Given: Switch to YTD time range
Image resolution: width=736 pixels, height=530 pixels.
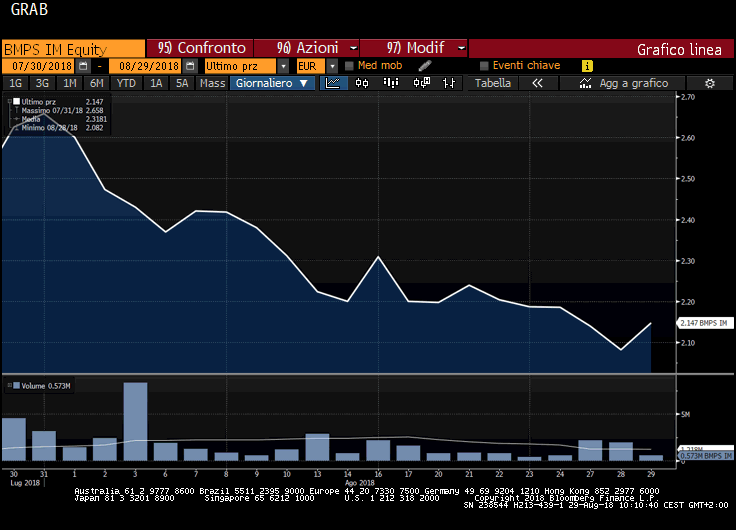Looking at the screenshot, I should coord(126,83).
